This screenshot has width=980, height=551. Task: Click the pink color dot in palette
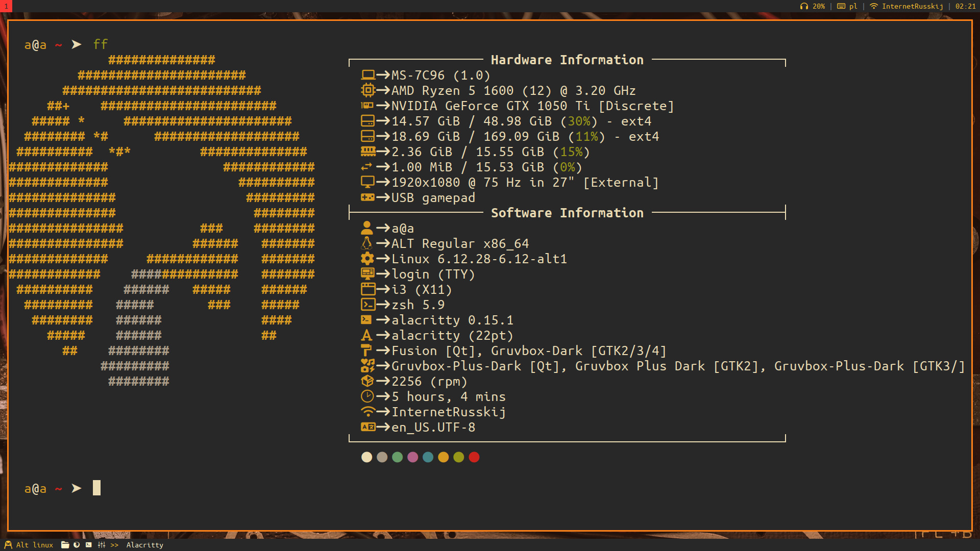click(x=412, y=457)
